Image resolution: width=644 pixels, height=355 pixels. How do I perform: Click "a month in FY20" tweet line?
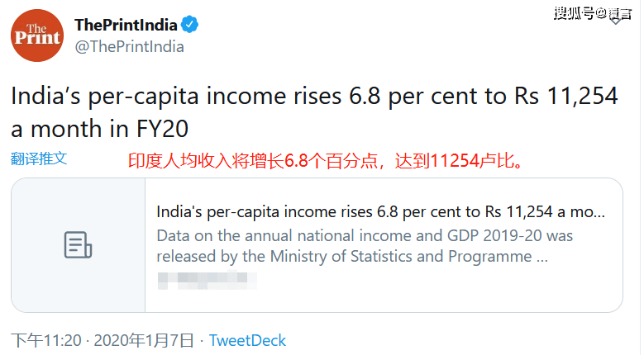[x=99, y=130]
